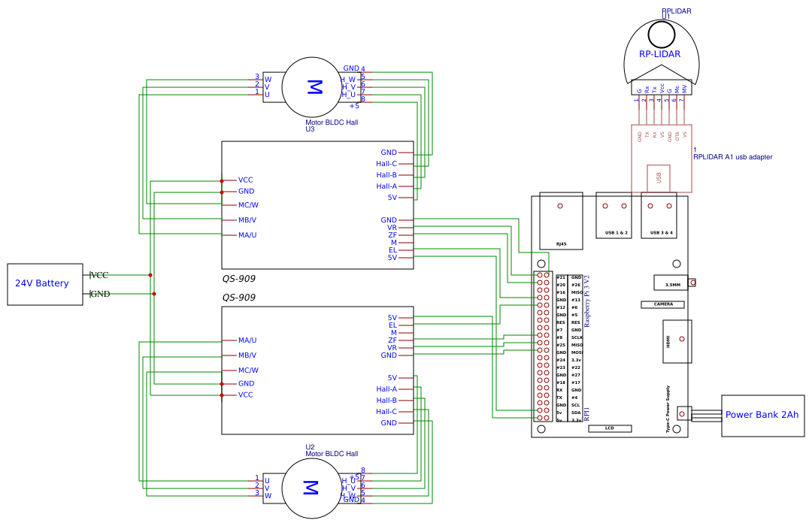Viewport: 812px width, 526px height.
Task: Click the 3.5MM audio jack
Action: [x=671, y=283]
